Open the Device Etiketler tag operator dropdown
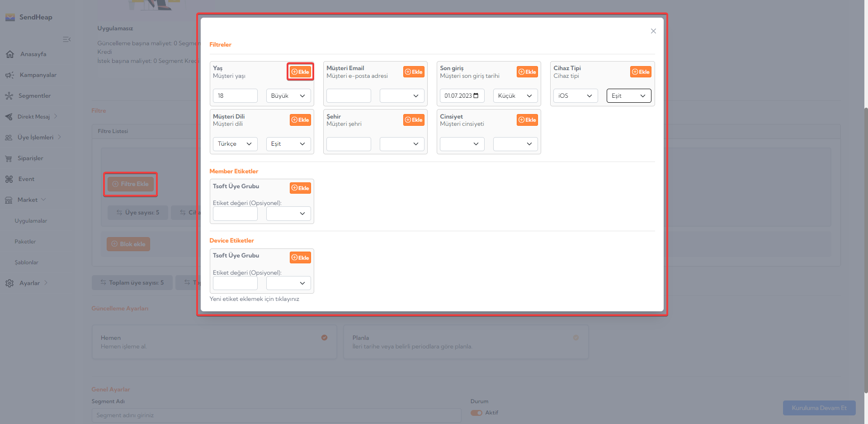868x424 pixels. [x=288, y=283]
